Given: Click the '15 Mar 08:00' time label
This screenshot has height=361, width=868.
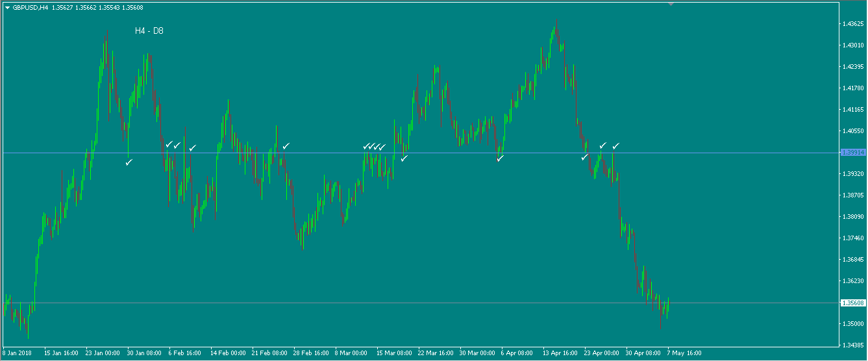Looking at the screenshot, I should (394, 354).
